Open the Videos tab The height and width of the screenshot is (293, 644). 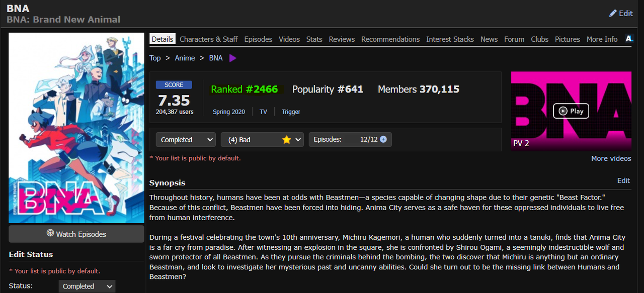289,39
